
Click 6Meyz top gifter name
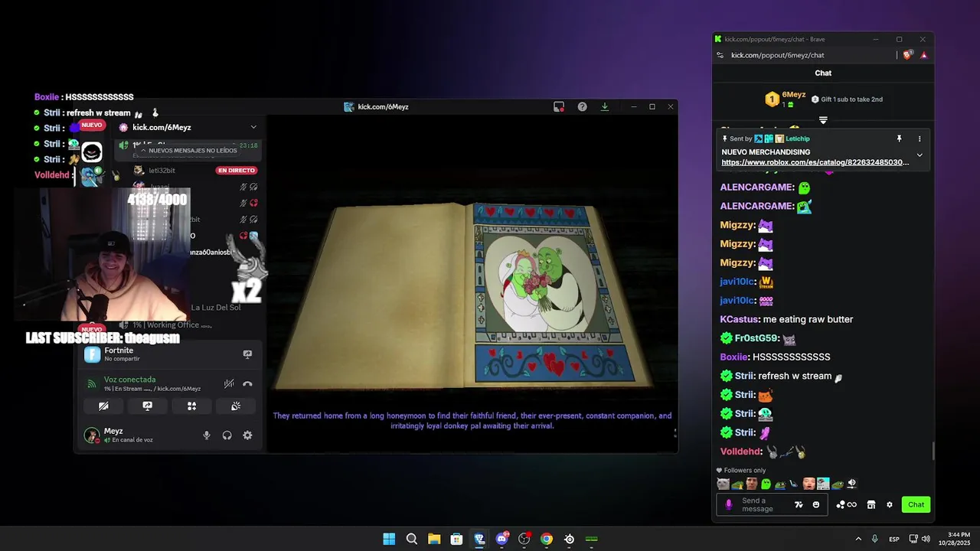coord(792,95)
